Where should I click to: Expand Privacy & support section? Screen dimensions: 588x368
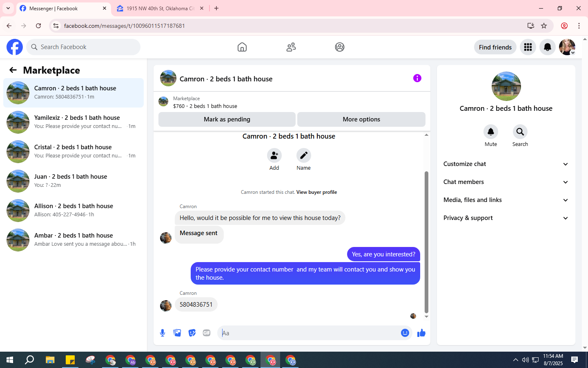coord(506,218)
